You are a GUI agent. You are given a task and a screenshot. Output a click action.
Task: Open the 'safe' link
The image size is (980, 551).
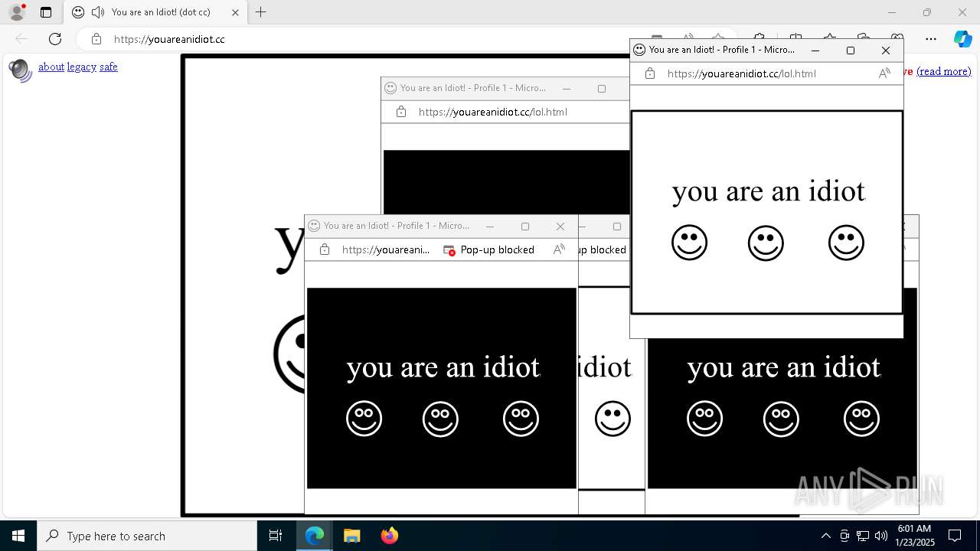pos(109,67)
